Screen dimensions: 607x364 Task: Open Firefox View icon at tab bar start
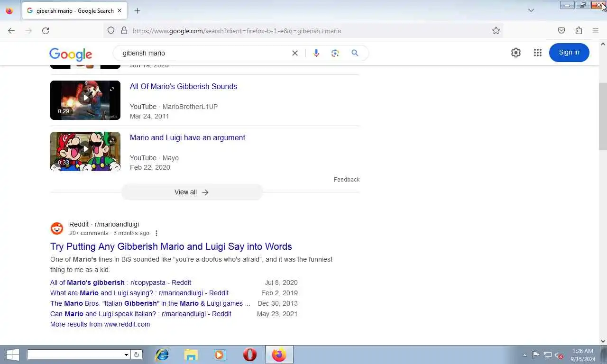click(x=9, y=10)
